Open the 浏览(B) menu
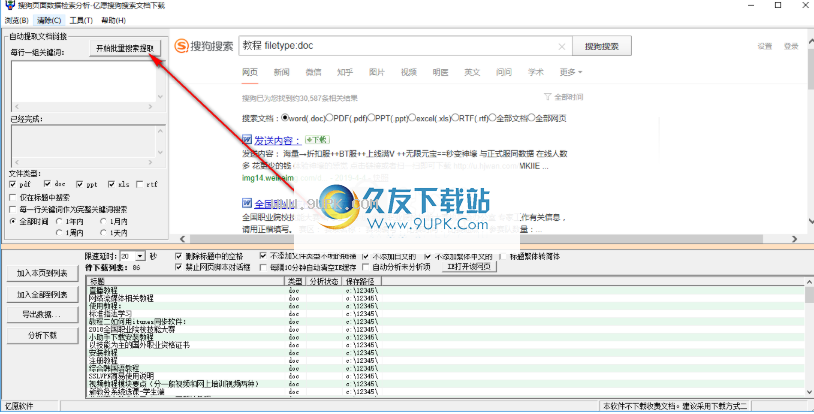 pos(17,20)
